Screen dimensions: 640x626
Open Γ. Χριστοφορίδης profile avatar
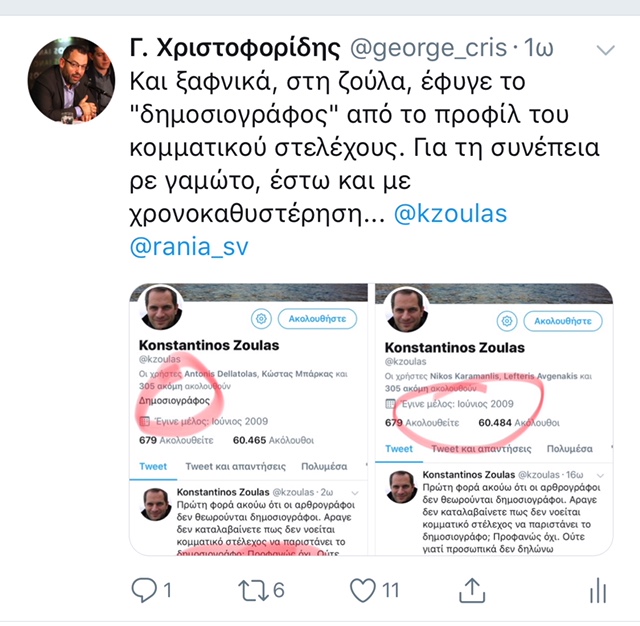coord(71,80)
